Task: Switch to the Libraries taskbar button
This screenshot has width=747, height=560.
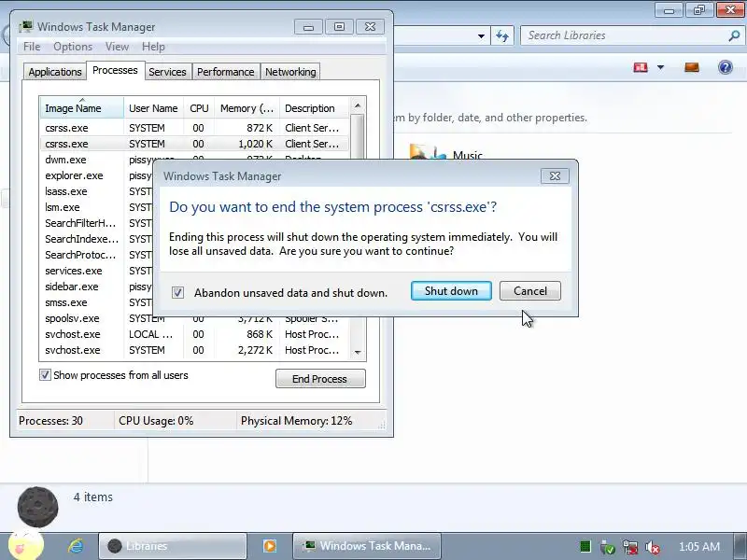Action: tap(173, 546)
